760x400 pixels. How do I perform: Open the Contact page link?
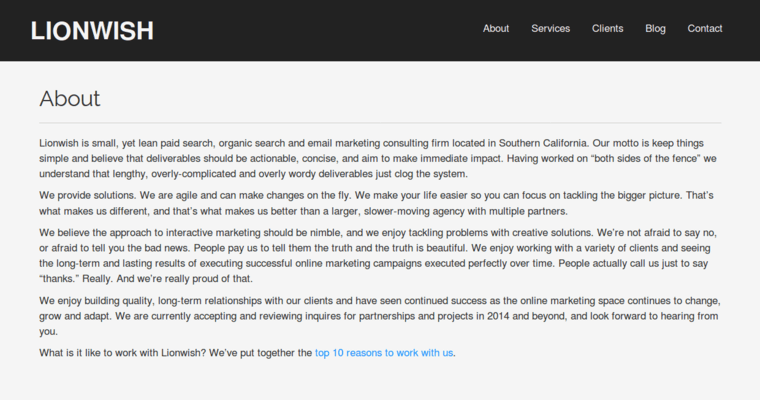coord(705,29)
